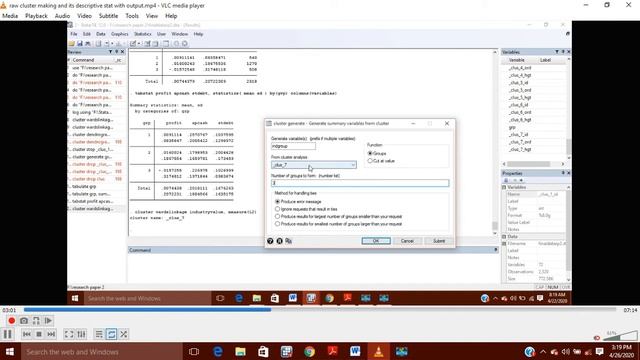Launch Google Chrome from bottom taskbar
The image size is (640, 360).
click(309, 351)
